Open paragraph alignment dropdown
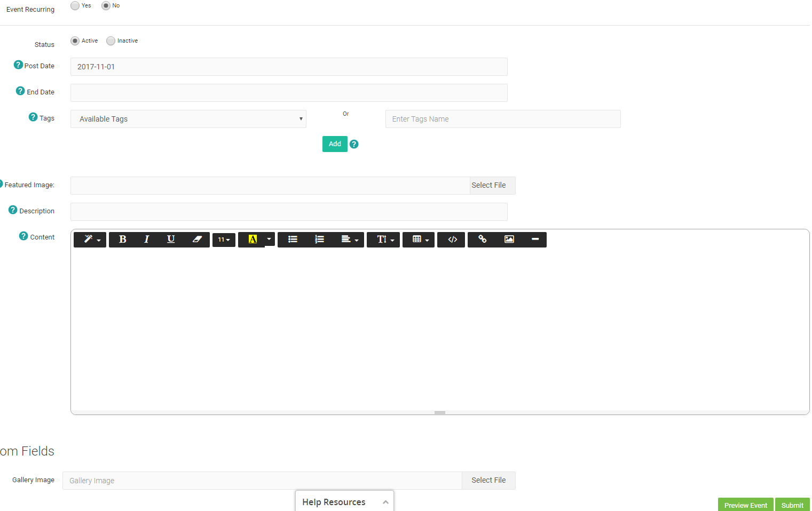This screenshot has height=511, width=812. pos(350,239)
